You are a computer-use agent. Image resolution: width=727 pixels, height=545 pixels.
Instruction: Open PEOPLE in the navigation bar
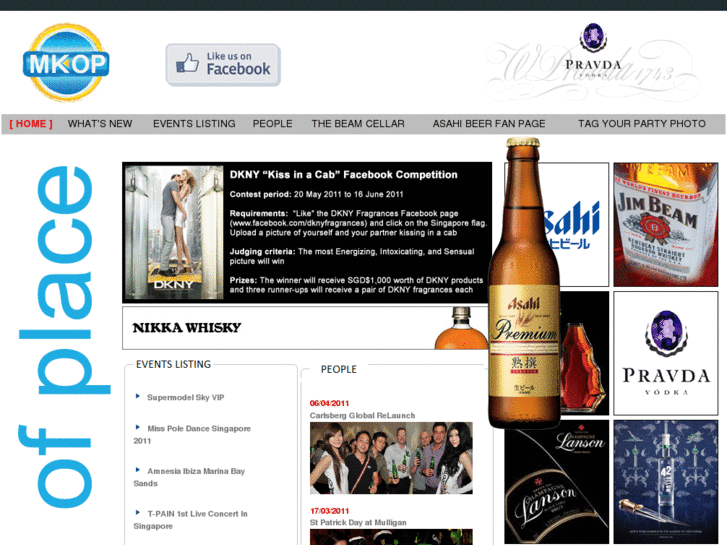coord(273,124)
